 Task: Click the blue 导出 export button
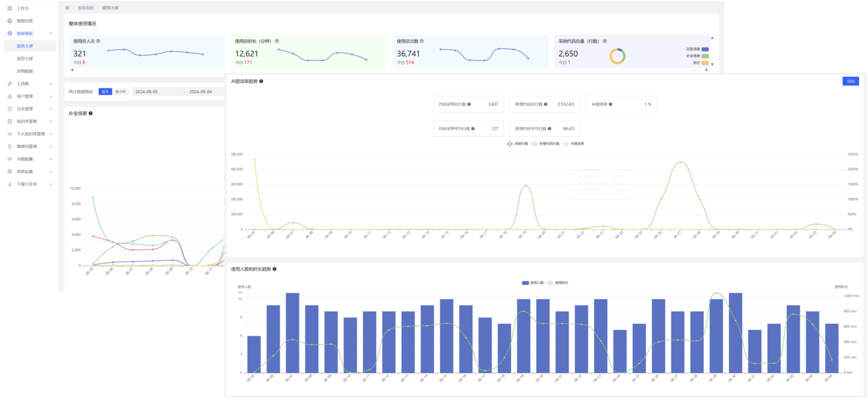(x=851, y=81)
